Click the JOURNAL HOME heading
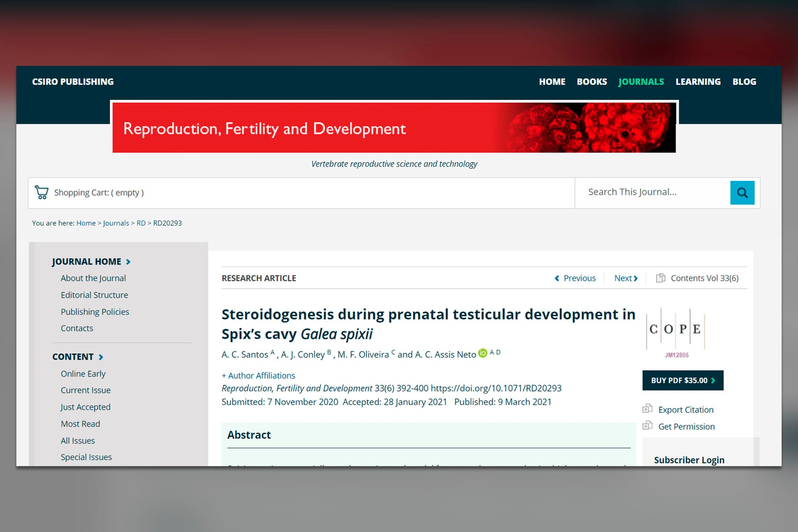The width and height of the screenshot is (798, 532). tap(87, 262)
